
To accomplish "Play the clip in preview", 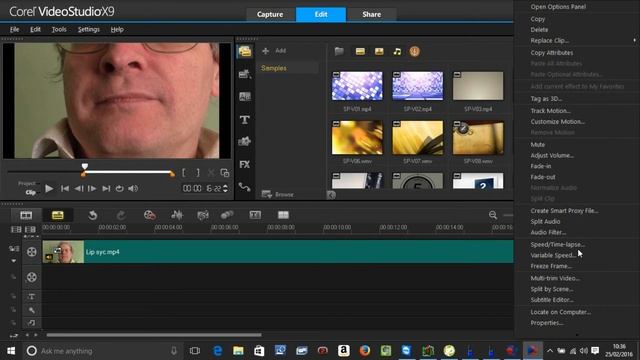I will (x=49, y=189).
